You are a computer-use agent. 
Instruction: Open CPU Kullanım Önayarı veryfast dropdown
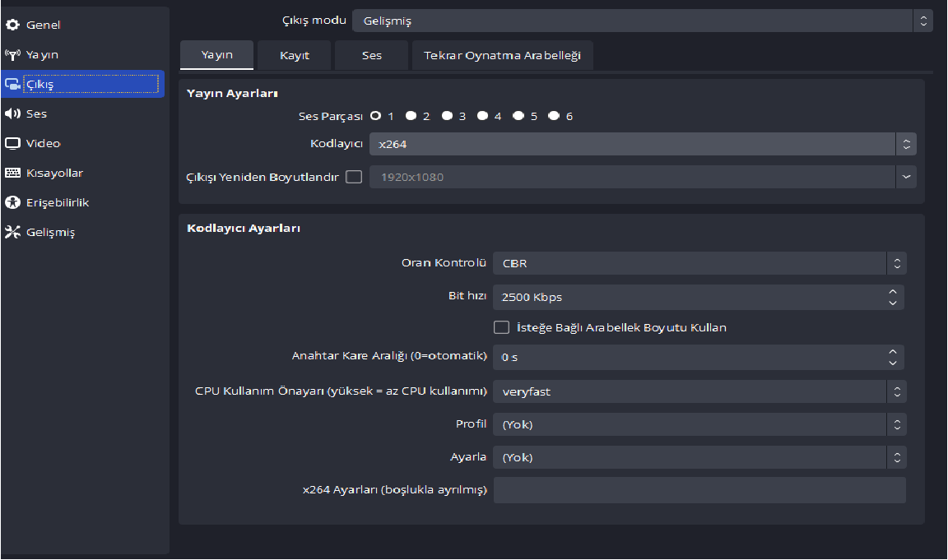click(x=699, y=391)
